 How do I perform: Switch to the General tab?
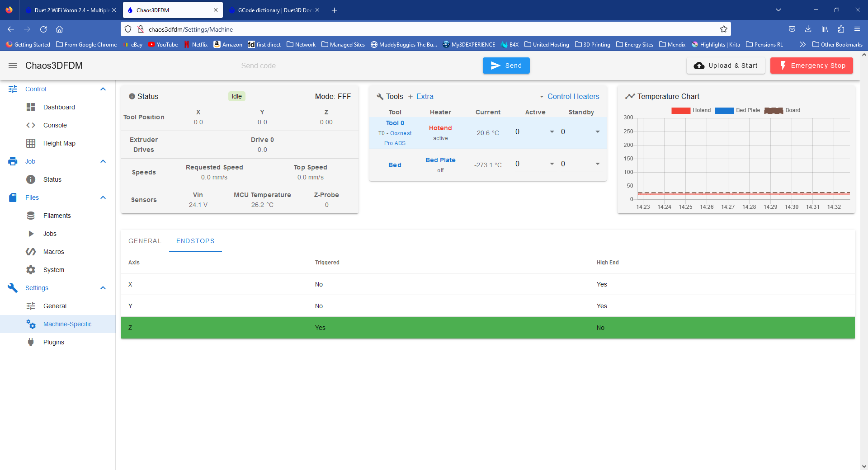pos(145,241)
